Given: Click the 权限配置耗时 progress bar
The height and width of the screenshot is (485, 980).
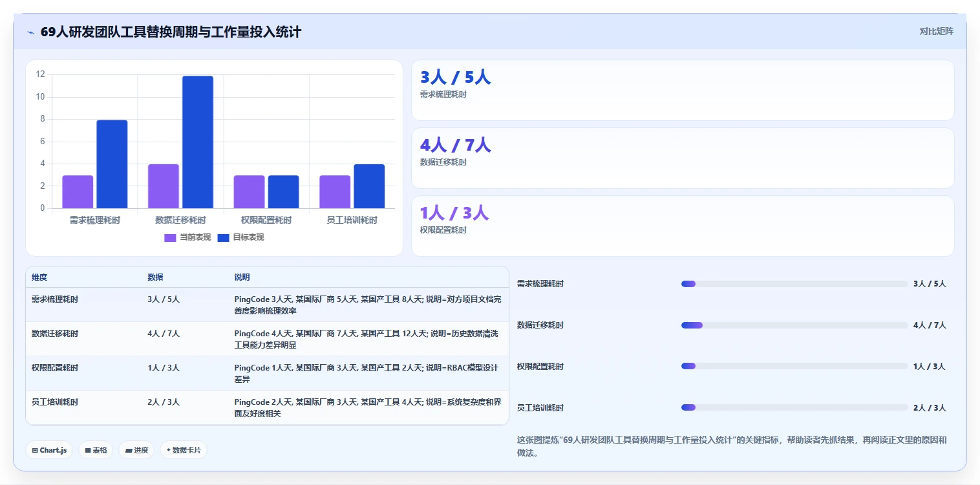Looking at the screenshot, I should click(x=794, y=366).
